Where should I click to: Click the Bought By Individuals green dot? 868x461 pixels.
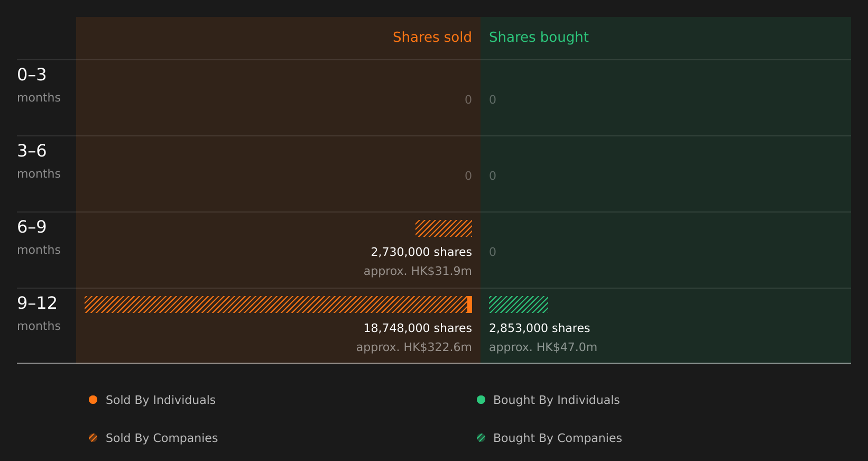(x=481, y=400)
